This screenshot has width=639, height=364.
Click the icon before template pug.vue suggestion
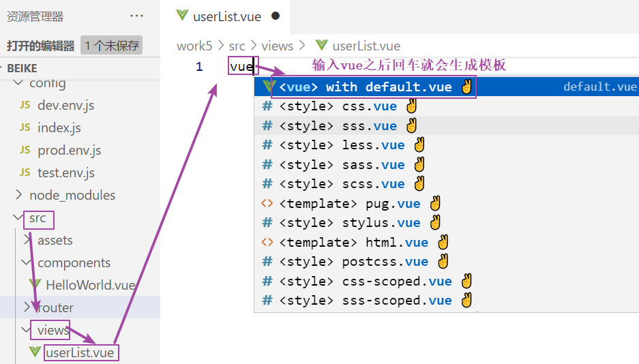coord(267,204)
